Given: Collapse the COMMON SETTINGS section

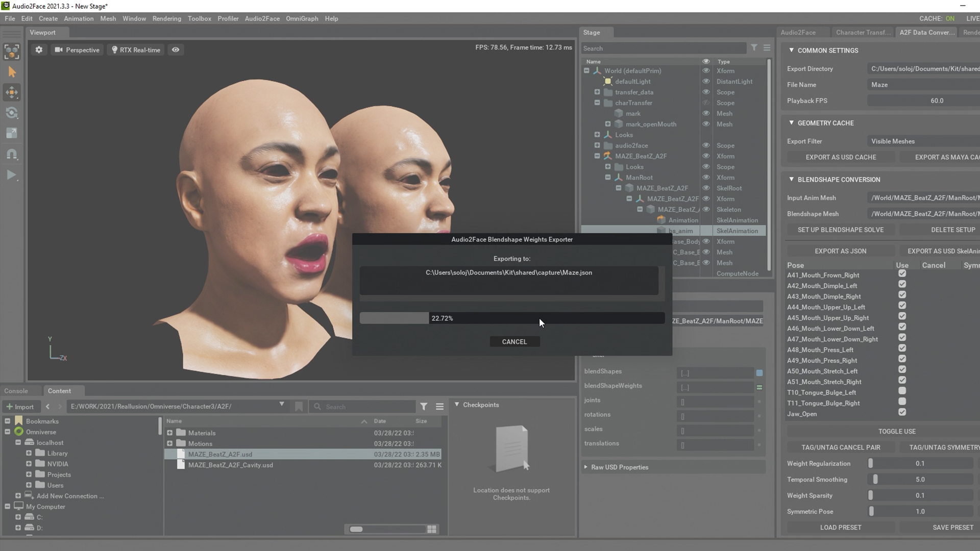Looking at the screenshot, I should [791, 50].
